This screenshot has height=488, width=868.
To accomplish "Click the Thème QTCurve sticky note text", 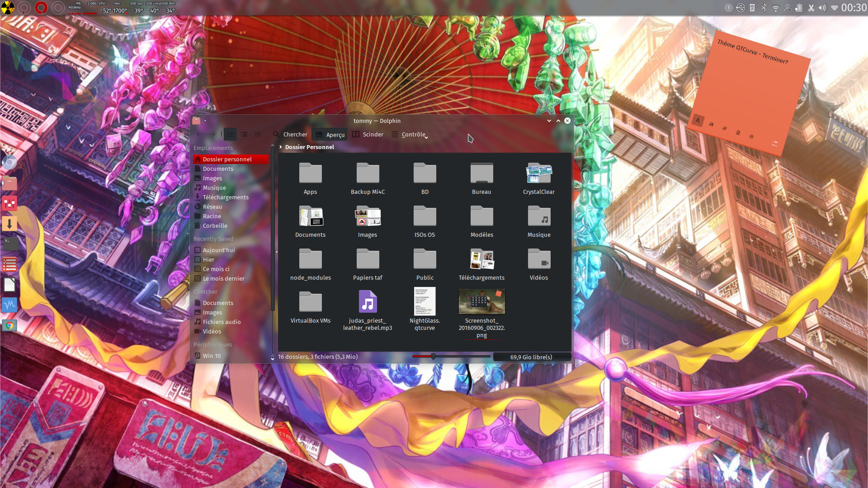I will click(753, 52).
